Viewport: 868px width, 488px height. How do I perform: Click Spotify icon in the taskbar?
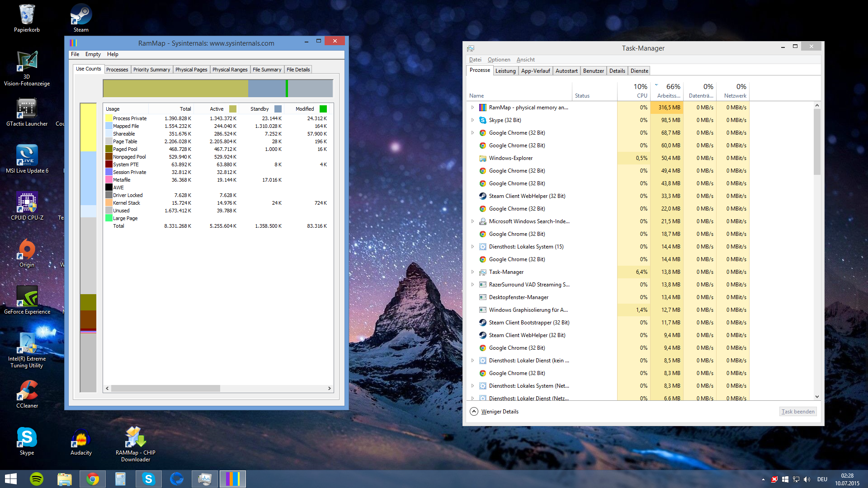click(37, 479)
